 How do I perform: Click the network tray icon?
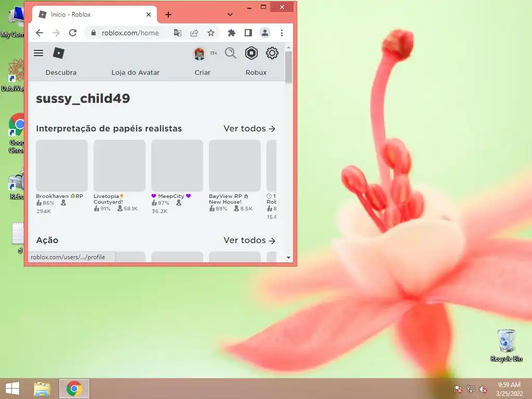point(471,389)
